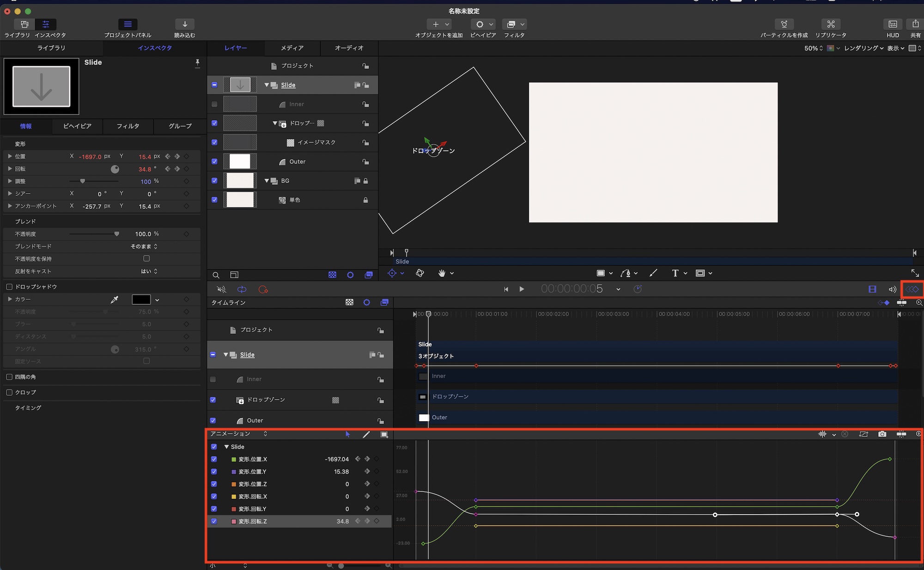
Task: Open the HUD panel icon
Action: point(892,24)
